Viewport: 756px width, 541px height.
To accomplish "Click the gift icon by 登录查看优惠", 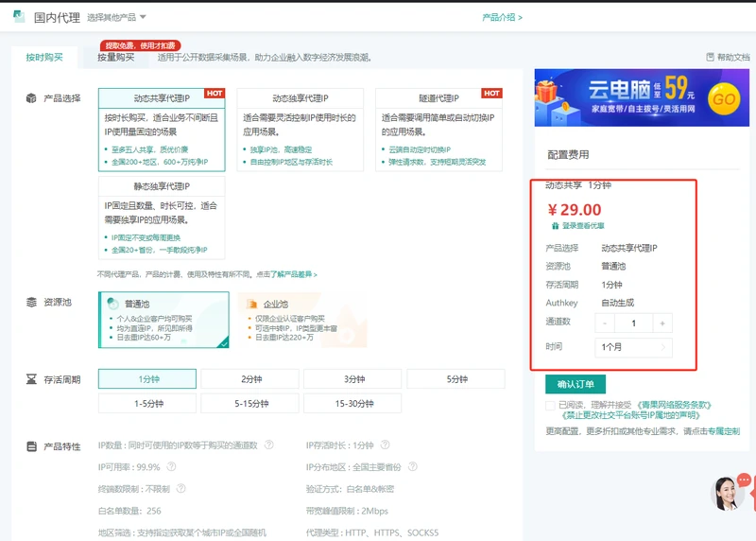I will coord(556,225).
